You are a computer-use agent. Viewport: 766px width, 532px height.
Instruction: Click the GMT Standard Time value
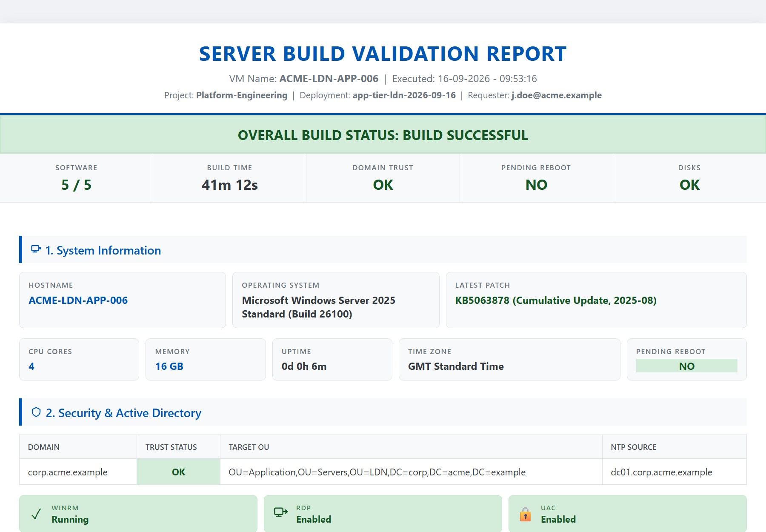(x=456, y=366)
